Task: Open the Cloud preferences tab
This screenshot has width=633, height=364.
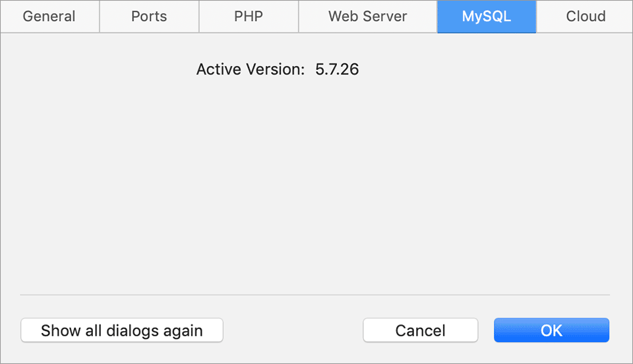Action: pos(586,16)
